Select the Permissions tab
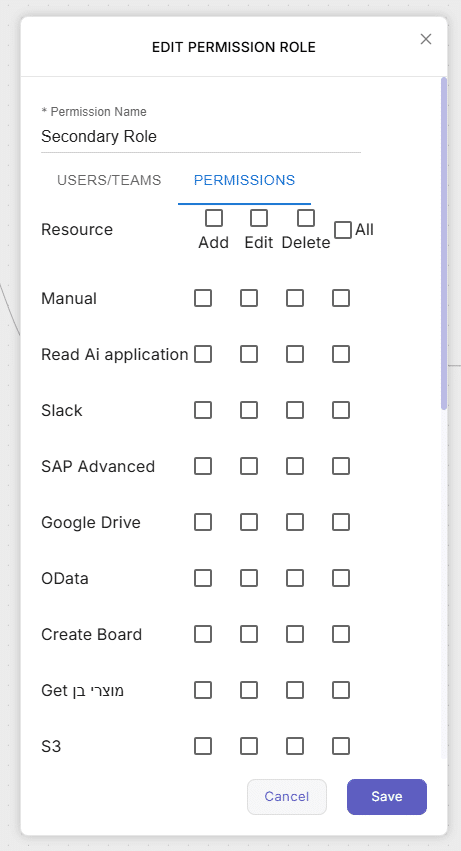The width and height of the screenshot is (461, 851). pyautogui.click(x=244, y=180)
